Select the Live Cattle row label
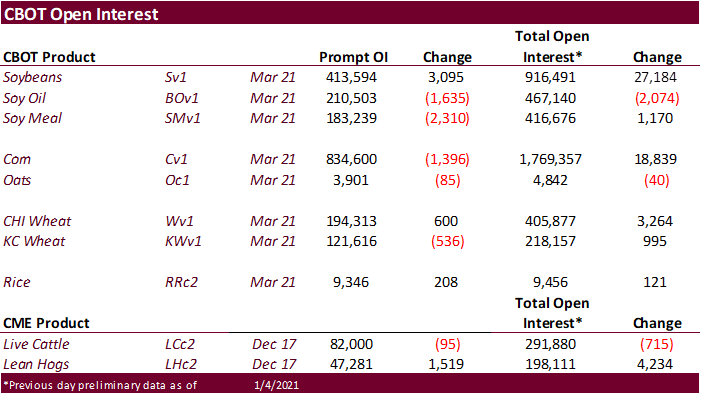 pos(36,344)
